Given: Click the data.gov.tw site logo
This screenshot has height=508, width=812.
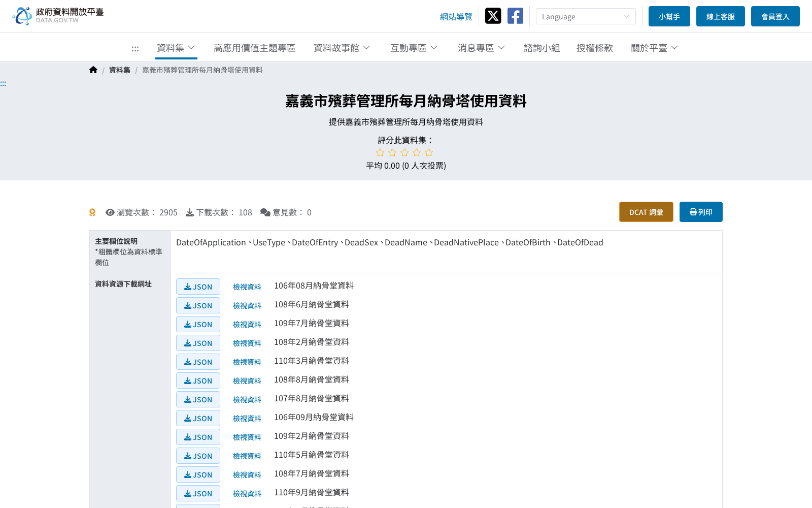Looking at the screenshot, I should (x=58, y=16).
